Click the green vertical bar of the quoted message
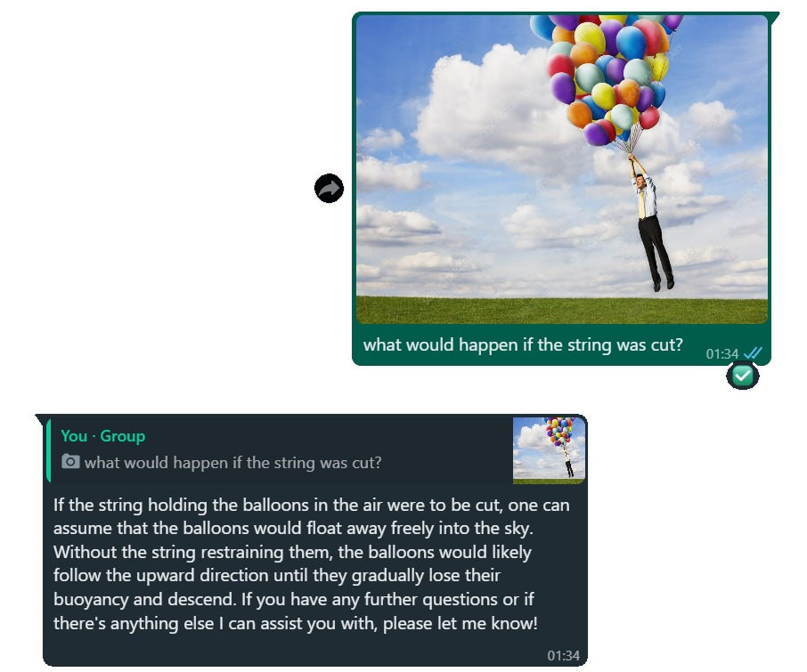This screenshot has width=807, height=672. [48, 450]
